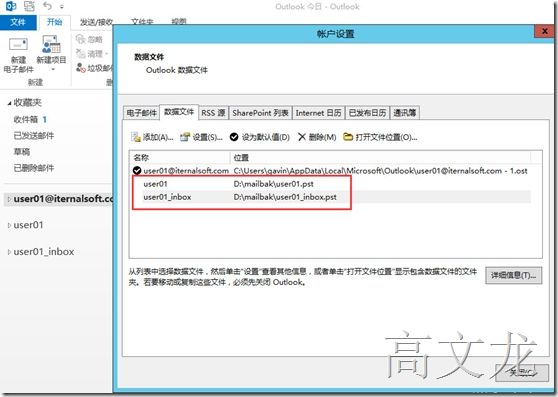The image size is (558, 397).
Task: Open the 已发送邮件 folder
Action: point(34,136)
